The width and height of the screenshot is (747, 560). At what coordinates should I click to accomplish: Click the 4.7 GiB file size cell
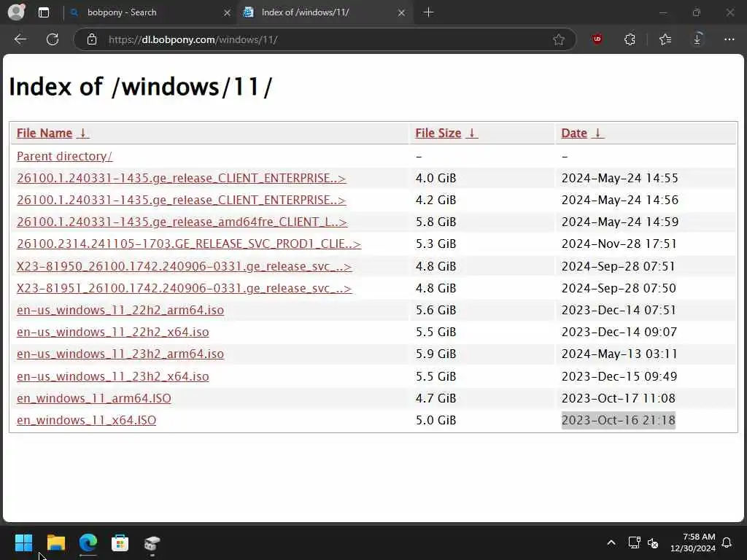tap(436, 398)
